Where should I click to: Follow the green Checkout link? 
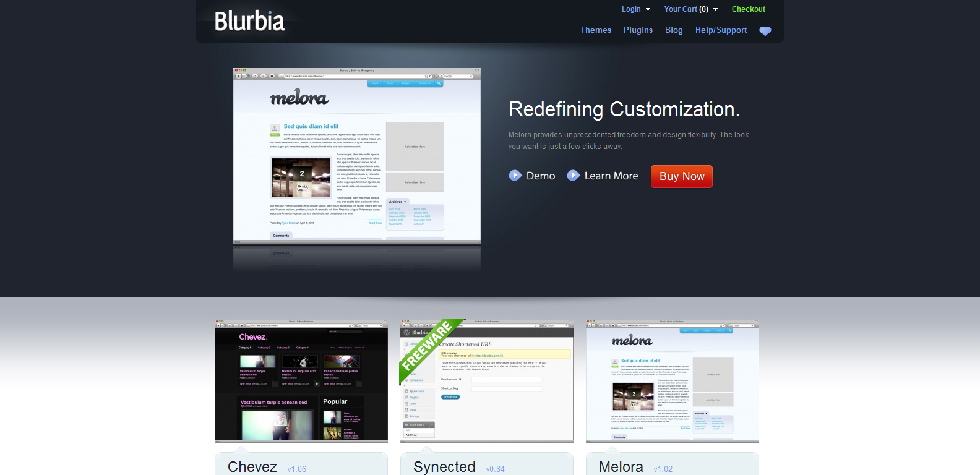(x=749, y=9)
